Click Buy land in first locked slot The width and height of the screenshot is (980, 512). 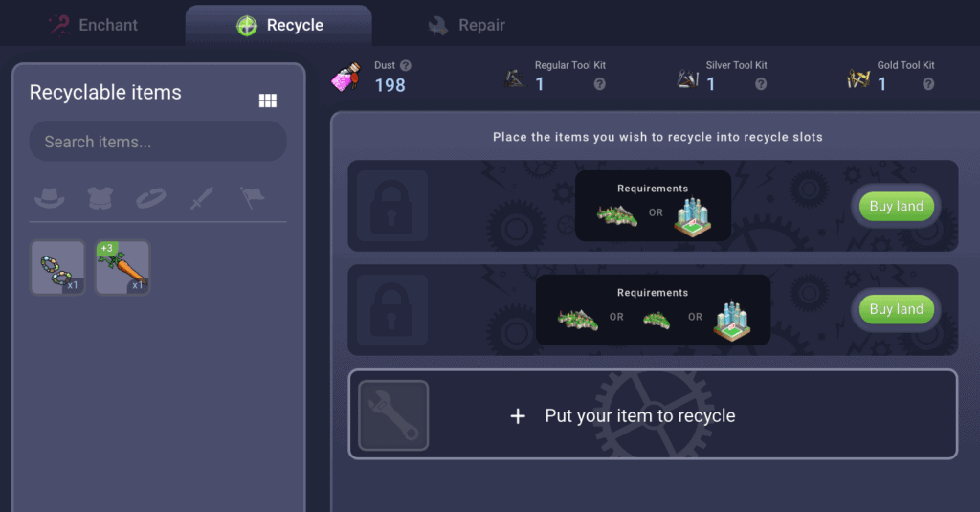896,207
